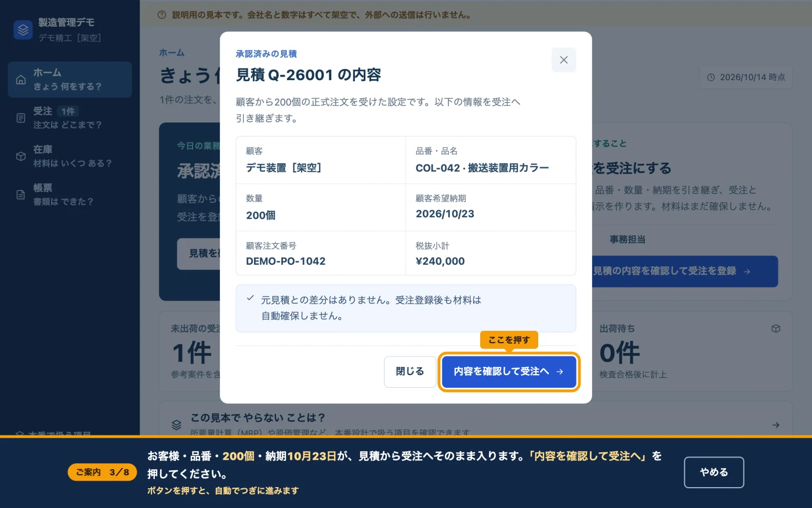The height and width of the screenshot is (508, 812).
Task: Click the quantity value 200個
Action: [x=260, y=215]
